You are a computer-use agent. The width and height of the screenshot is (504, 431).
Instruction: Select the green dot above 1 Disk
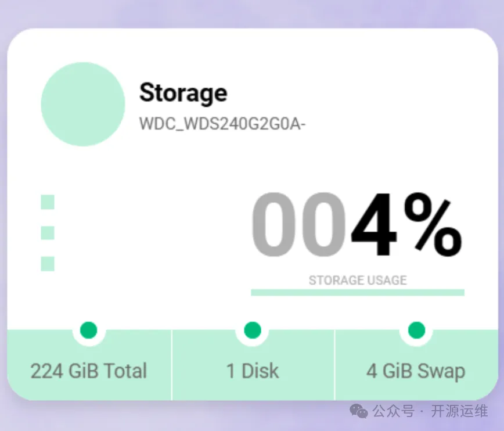tap(252, 331)
